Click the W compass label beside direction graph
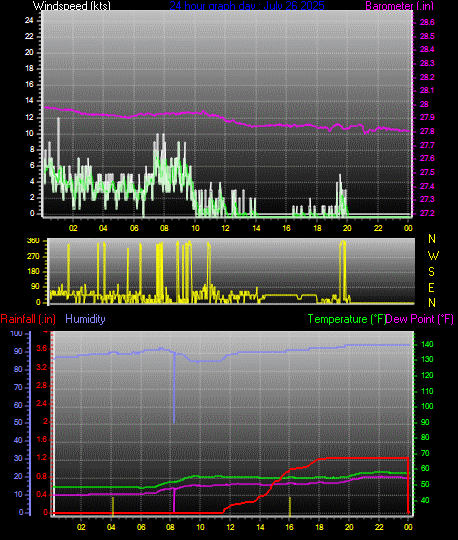The height and width of the screenshot is (540, 458). click(433, 256)
